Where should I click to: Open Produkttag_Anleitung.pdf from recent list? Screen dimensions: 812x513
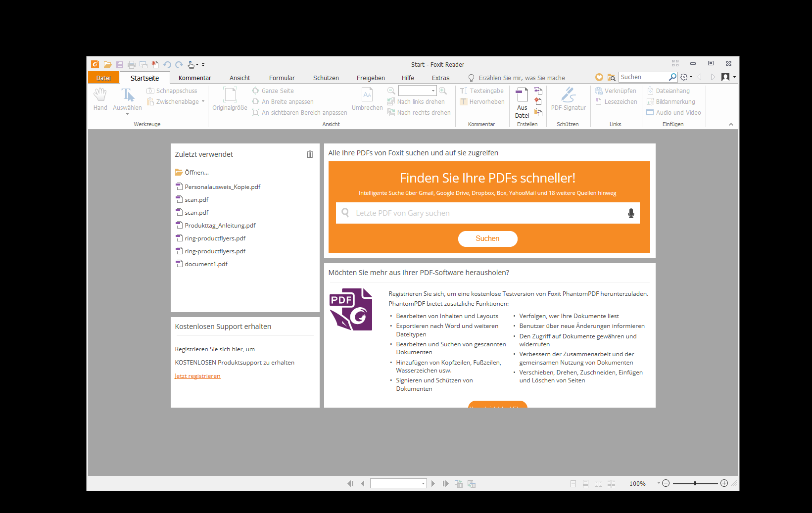(x=215, y=226)
